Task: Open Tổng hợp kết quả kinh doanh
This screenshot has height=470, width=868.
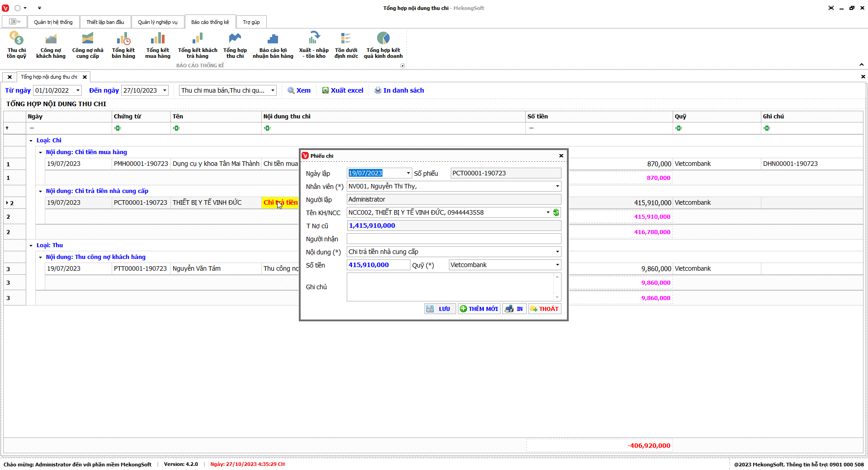Action: 383,45
